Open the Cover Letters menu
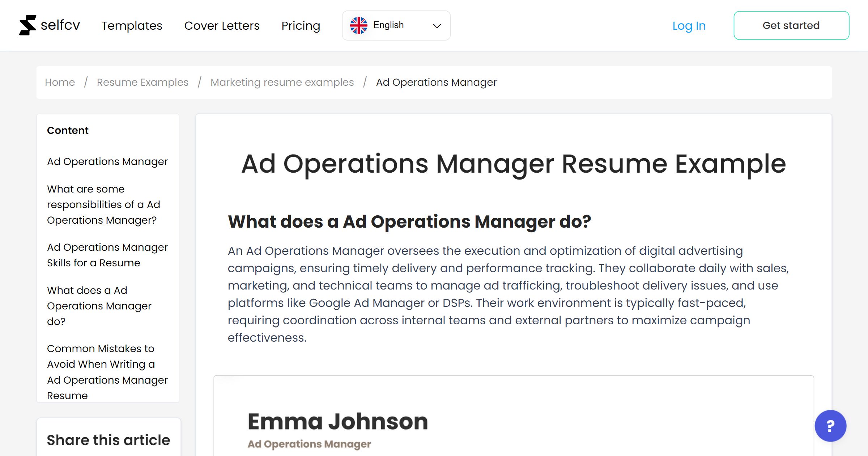 [222, 26]
